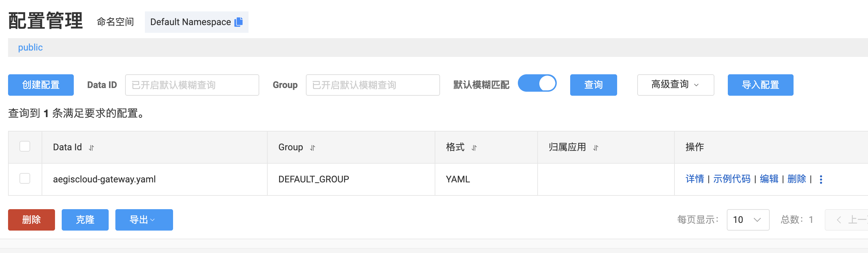The height and width of the screenshot is (253, 868).
Task: Focus the Data ID search field
Action: click(192, 85)
